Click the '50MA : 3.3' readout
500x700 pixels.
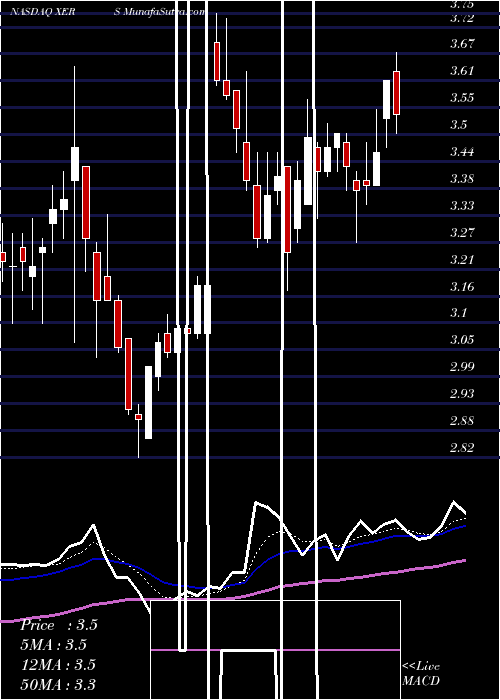(x=58, y=684)
